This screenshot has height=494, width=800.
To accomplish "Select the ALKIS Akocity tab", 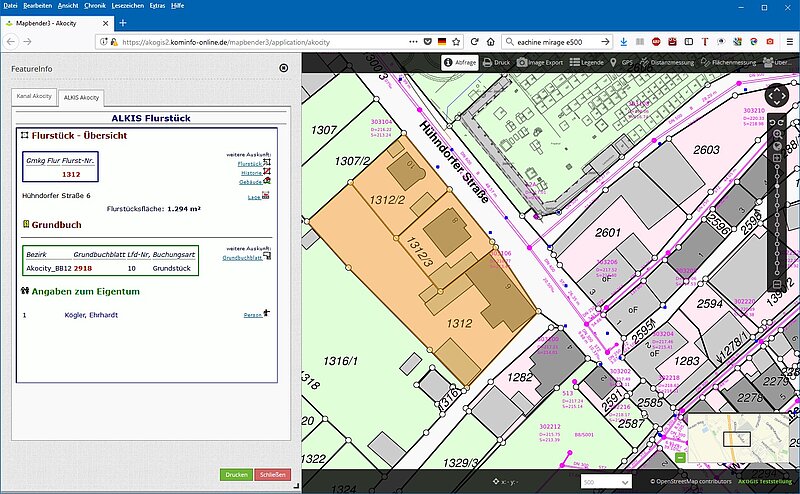I will click(81, 97).
